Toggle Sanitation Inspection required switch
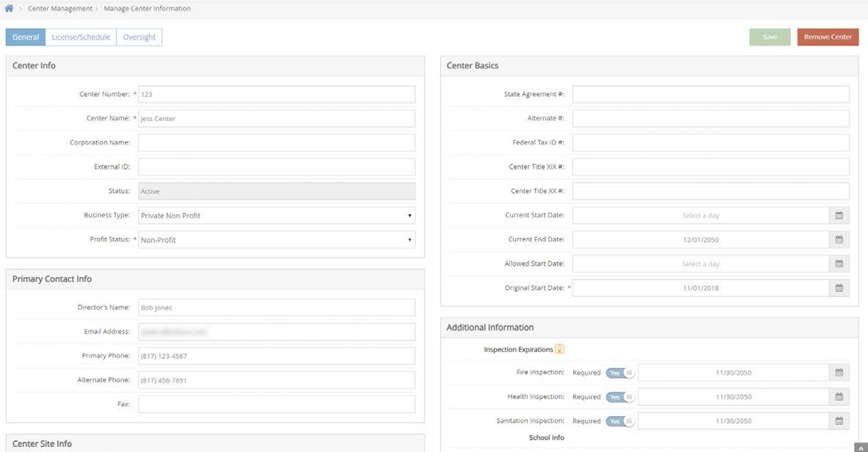The image size is (868, 452). pos(620,421)
